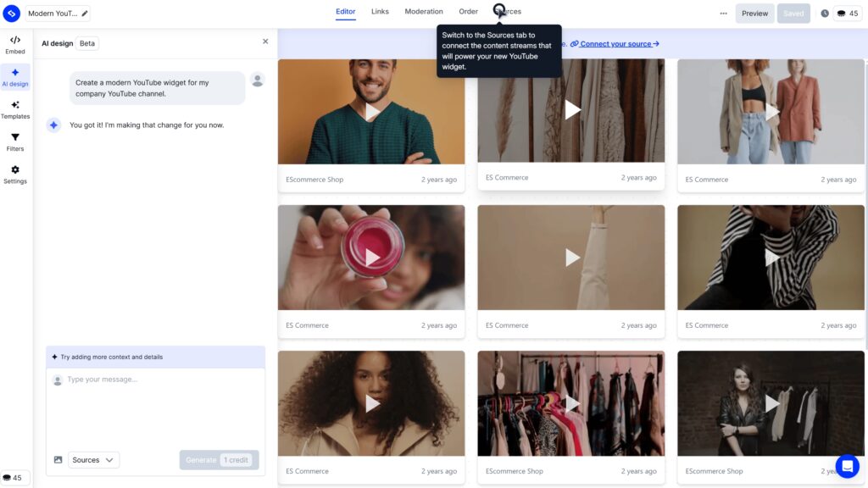This screenshot has width=868, height=488.
Task: Switch to the Moderation tab
Action: [x=424, y=12]
